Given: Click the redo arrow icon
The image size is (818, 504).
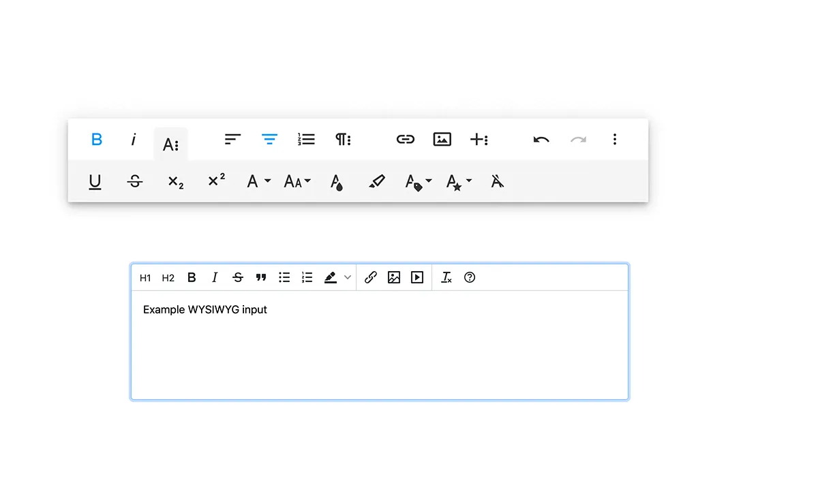Looking at the screenshot, I should tap(579, 139).
